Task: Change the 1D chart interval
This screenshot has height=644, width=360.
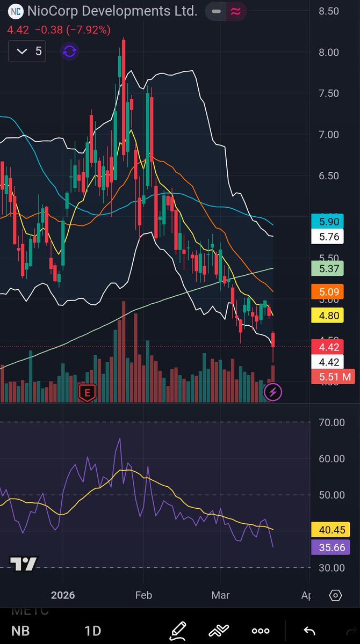Action: tap(92, 631)
